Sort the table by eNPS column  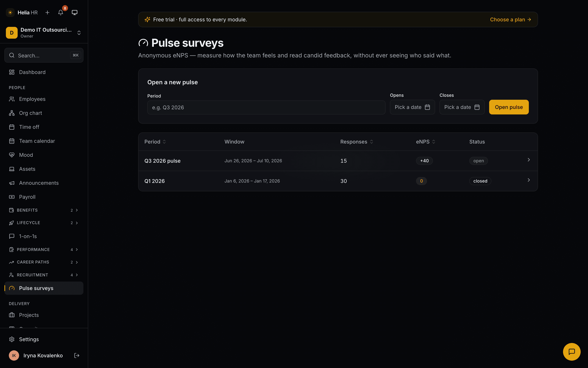(425, 142)
